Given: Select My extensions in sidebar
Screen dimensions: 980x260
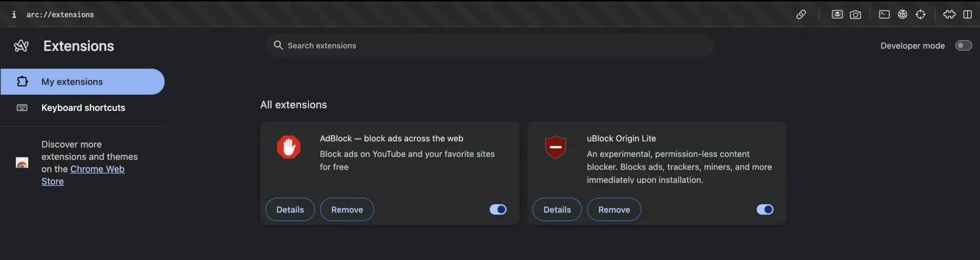Looking at the screenshot, I should click(x=82, y=82).
